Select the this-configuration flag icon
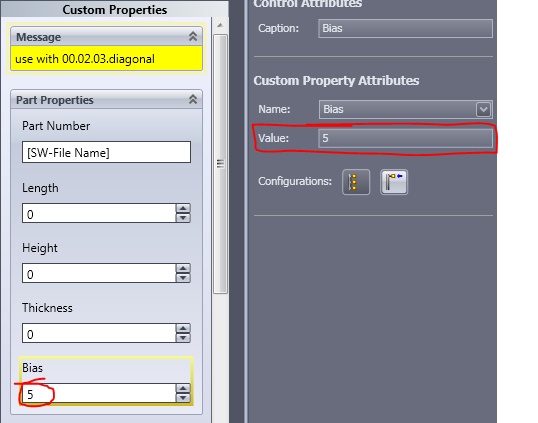 pyautogui.click(x=394, y=182)
